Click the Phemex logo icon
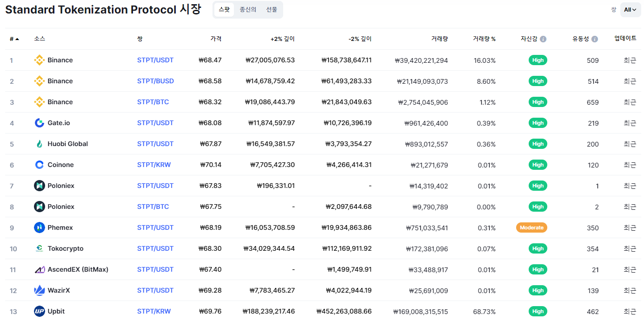Image resolution: width=644 pixels, height=321 pixels. point(40,227)
